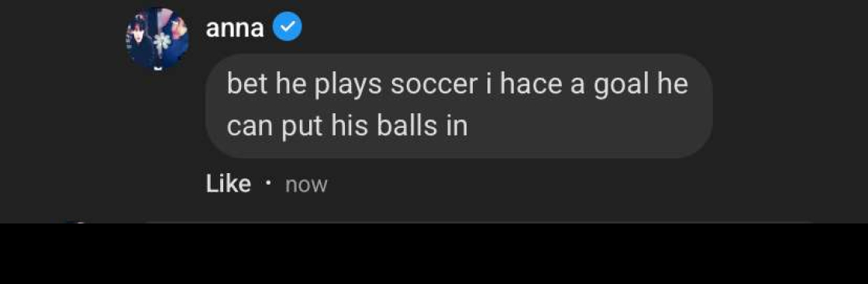Click the empty dark area right of comment
868x284 pixels.
pos(790,106)
